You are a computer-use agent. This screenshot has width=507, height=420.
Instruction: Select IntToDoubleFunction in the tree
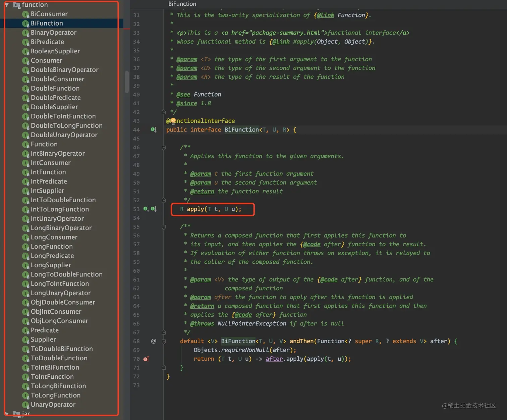[x=63, y=200]
